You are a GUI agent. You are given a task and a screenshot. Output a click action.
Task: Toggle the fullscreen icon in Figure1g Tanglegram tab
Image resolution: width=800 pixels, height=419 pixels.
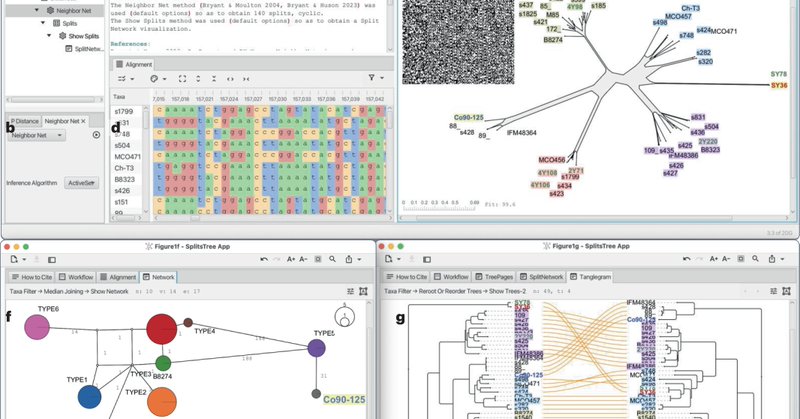(x=786, y=291)
